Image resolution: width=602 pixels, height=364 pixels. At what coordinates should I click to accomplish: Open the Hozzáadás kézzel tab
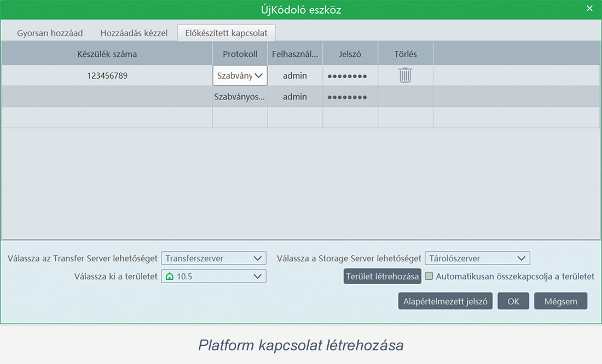134,33
